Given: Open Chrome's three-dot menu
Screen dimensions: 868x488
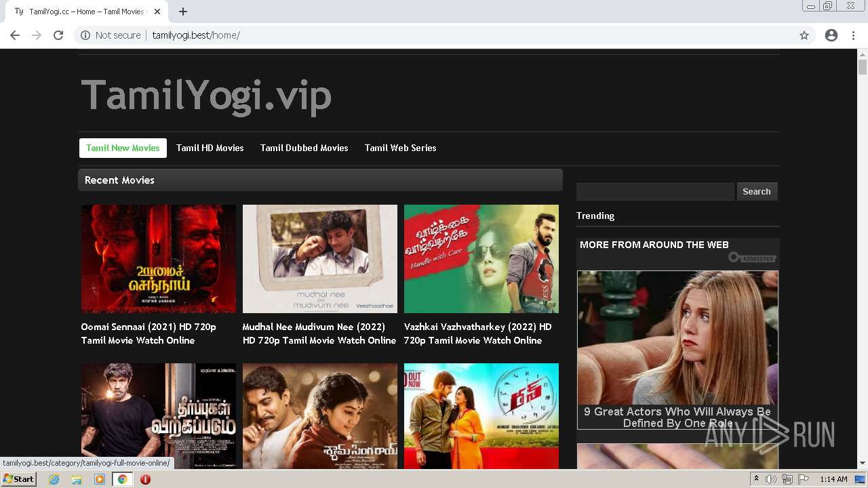Looking at the screenshot, I should (853, 35).
